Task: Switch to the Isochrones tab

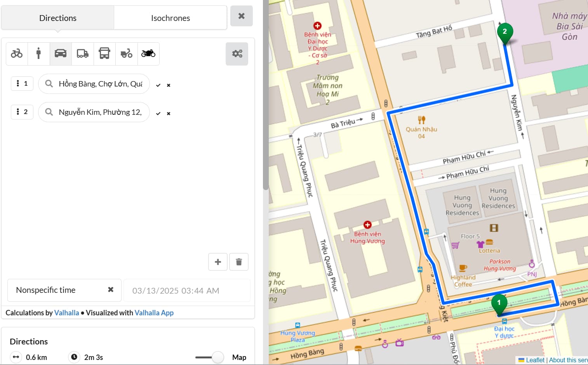Action: (170, 18)
